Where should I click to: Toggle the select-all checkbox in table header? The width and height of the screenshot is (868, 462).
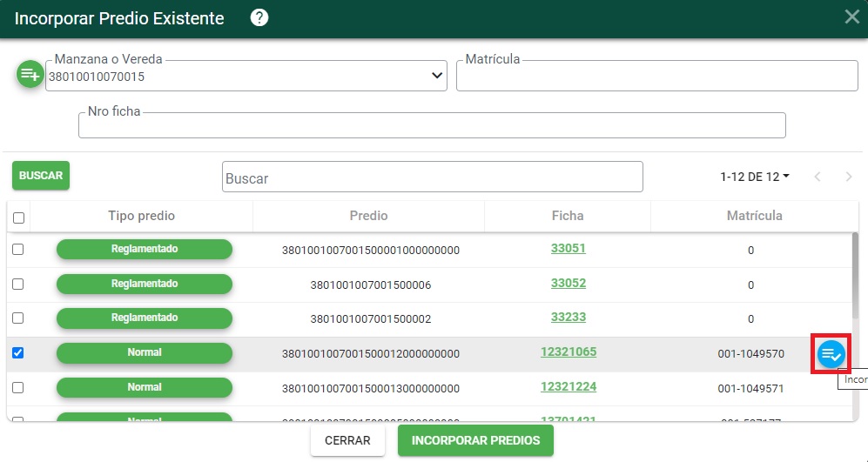point(19,218)
